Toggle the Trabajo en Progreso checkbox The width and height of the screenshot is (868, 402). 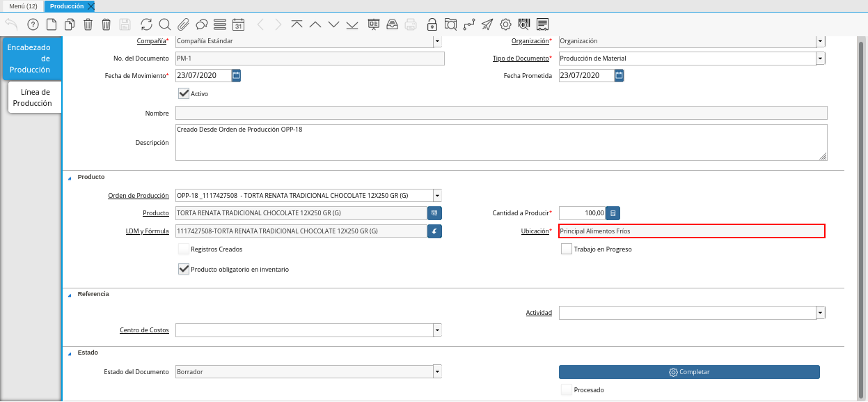(567, 249)
